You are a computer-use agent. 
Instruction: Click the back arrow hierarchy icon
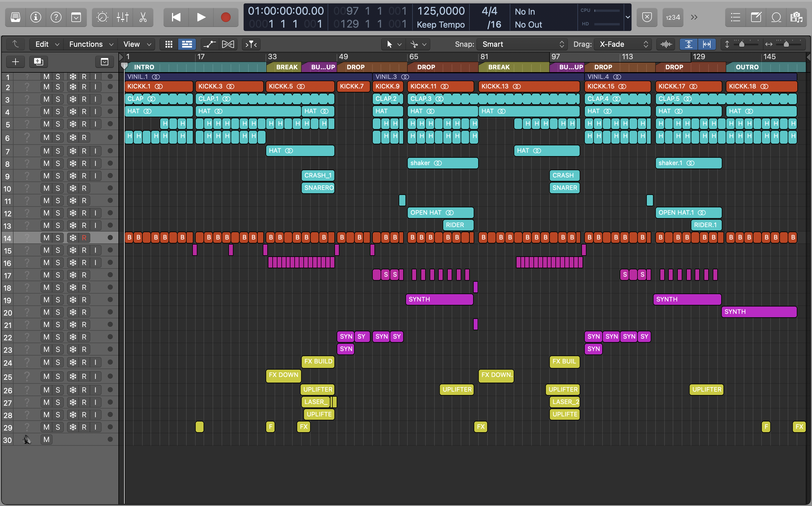pos(16,44)
